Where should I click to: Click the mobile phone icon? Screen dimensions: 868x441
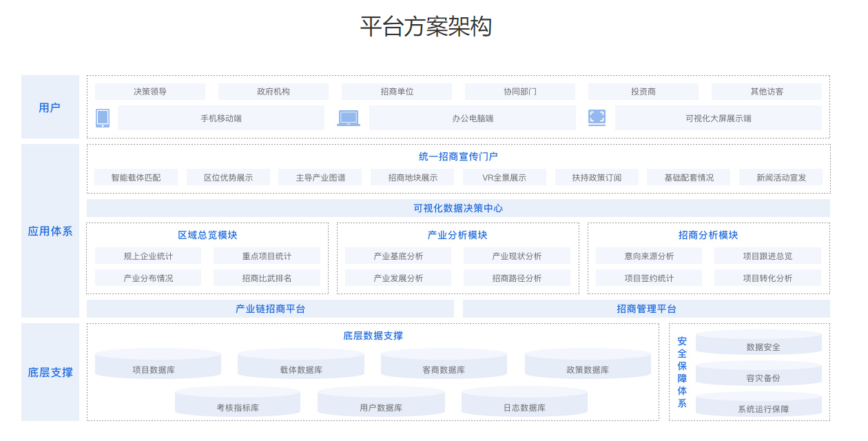click(103, 118)
